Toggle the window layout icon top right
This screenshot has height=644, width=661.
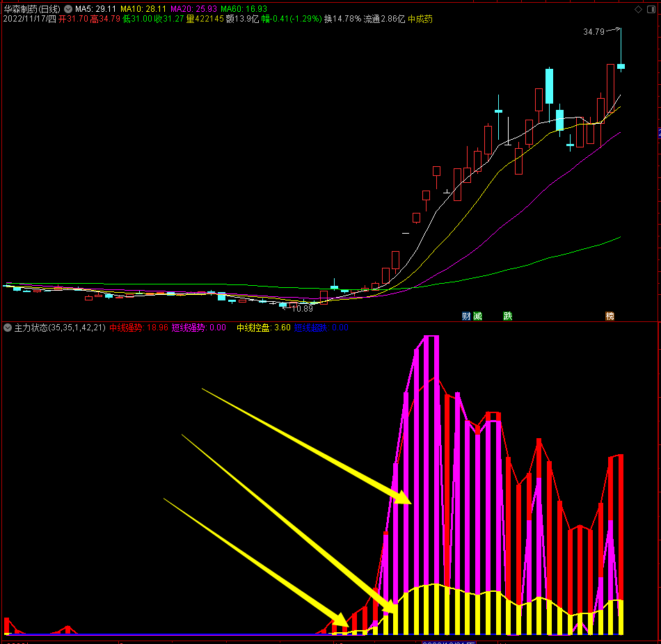click(651, 9)
